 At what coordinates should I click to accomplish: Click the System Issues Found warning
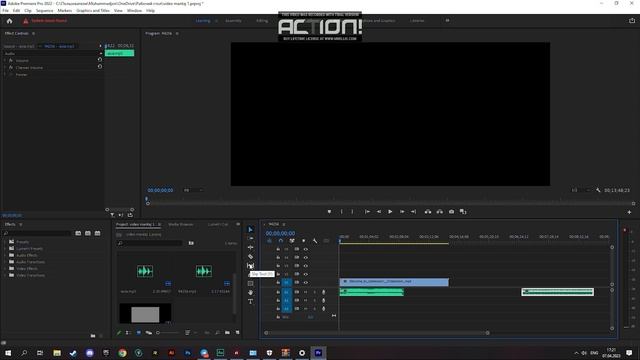pos(45,21)
